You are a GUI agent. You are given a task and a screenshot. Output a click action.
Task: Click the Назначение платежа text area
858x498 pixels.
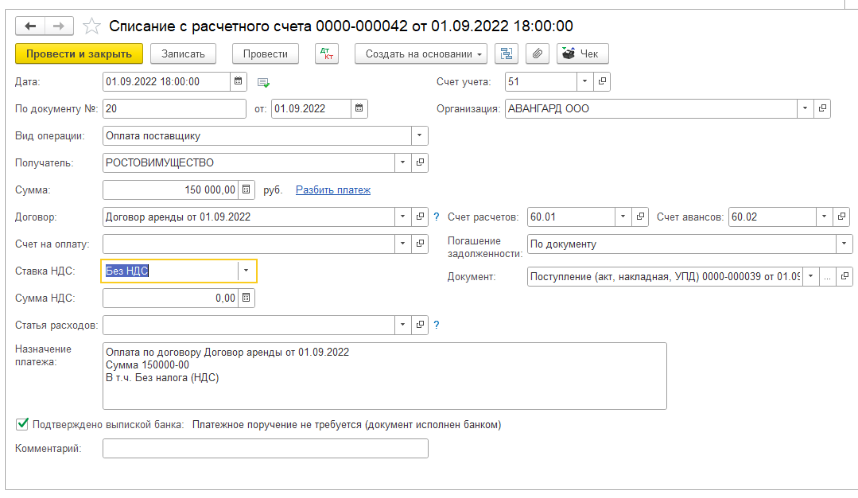pyautogui.click(x=384, y=376)
